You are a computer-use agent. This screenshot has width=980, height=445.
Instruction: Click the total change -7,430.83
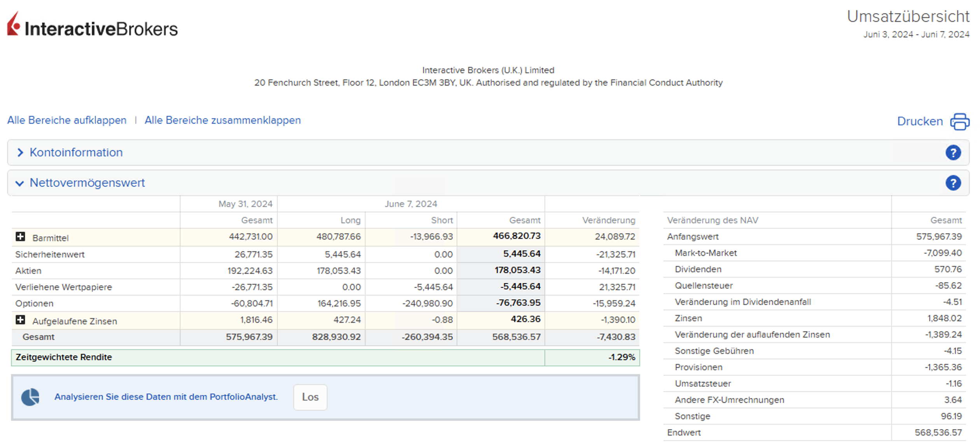pos(616,337)
